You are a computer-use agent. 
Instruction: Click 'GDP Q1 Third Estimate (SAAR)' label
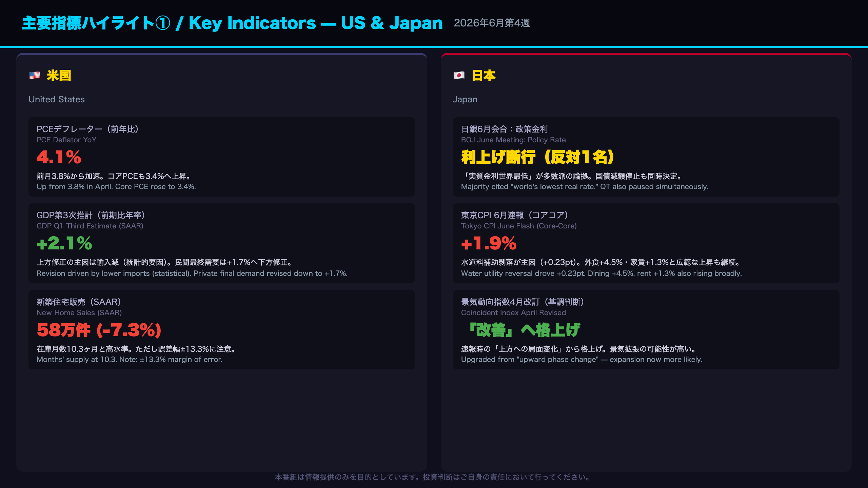click(90, 226)
